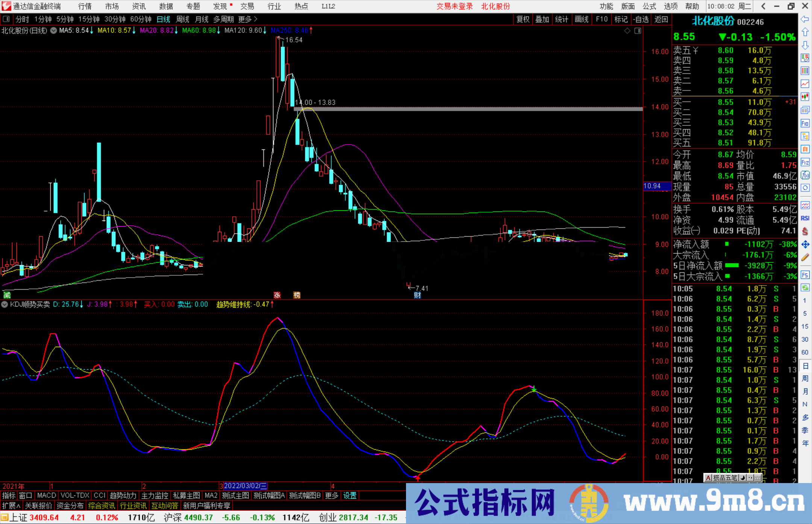
Task: Open the f(x) formula icon
Action: (x=805, y=175)
